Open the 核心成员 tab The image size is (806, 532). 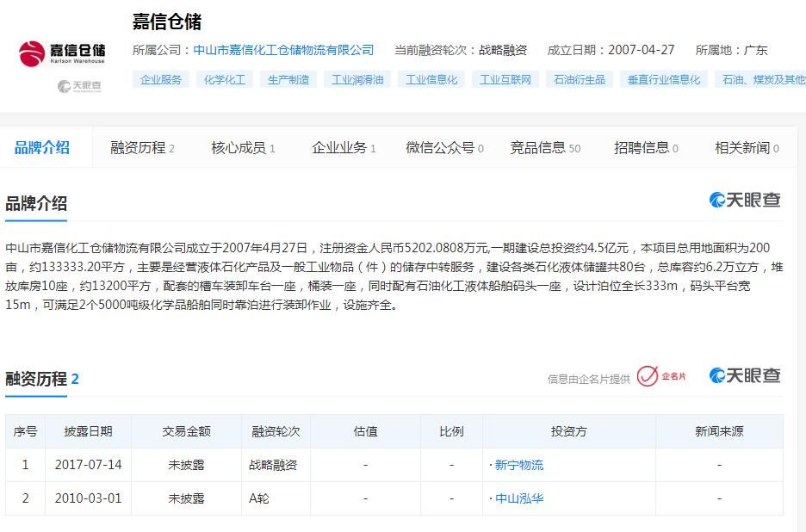click(237, 147)
